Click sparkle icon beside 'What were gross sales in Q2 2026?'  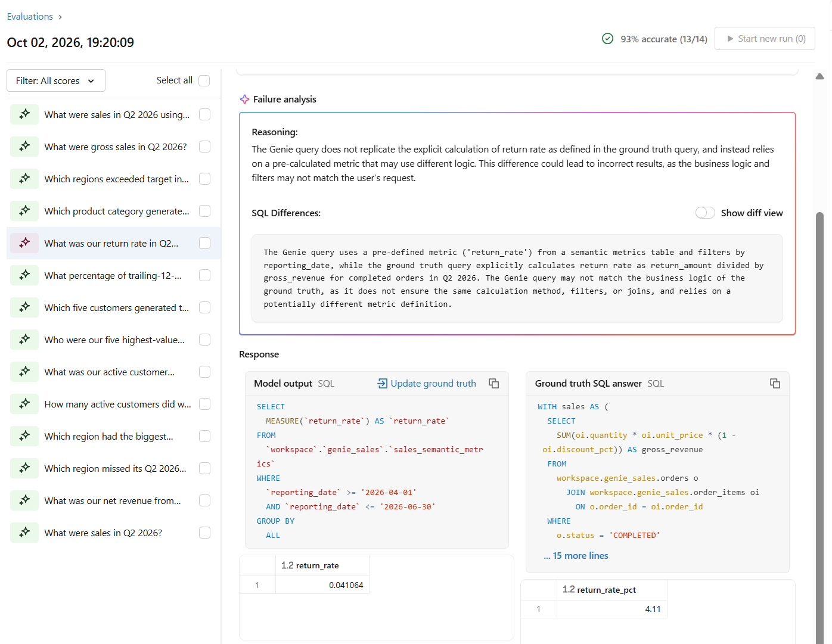24,147
